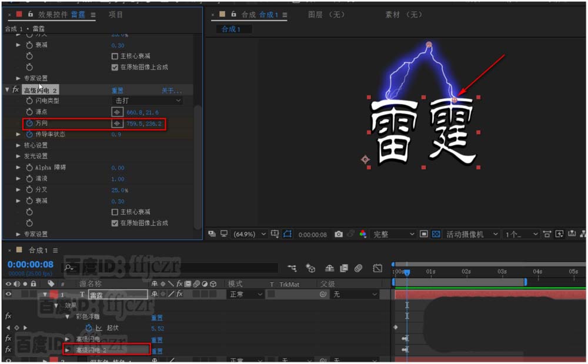Click the 方向 point picker crosshair icon

pos(117,123)
